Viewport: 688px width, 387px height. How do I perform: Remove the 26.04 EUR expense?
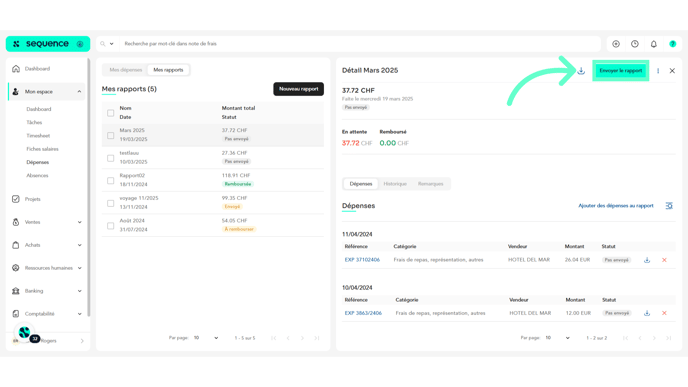point(664,260)
